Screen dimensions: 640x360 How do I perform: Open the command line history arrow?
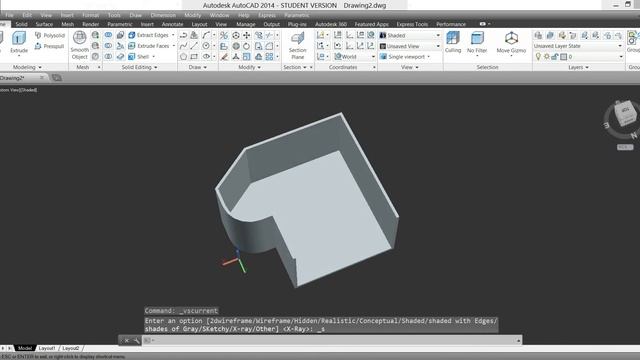click(x=519, y=340)
